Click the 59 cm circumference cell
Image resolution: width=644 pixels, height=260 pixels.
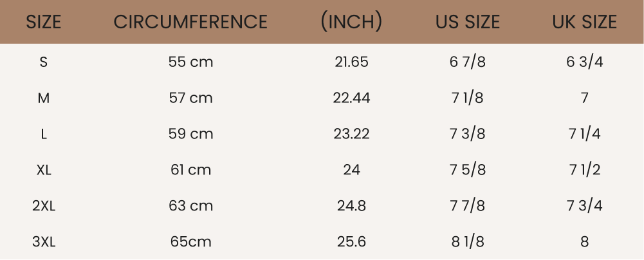tap(190, 135)
